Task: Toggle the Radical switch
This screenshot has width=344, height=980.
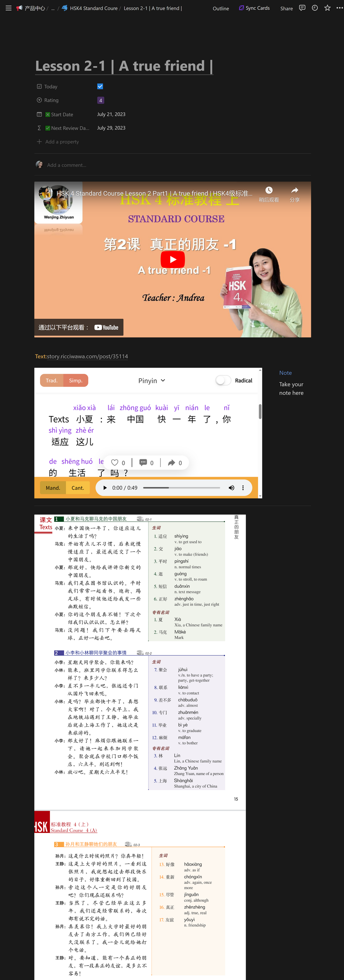Action: click(x=223, y=380)
